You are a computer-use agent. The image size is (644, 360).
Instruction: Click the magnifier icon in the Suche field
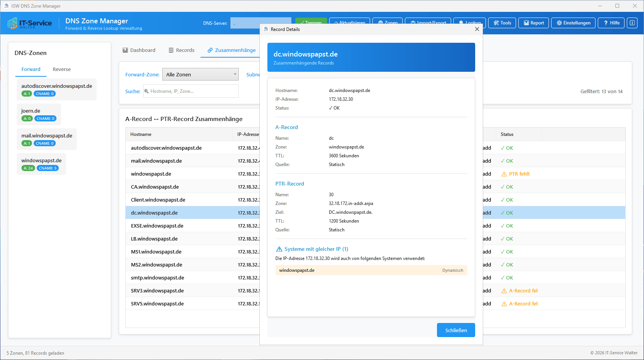pyautogui.click(x=146, y=91)
